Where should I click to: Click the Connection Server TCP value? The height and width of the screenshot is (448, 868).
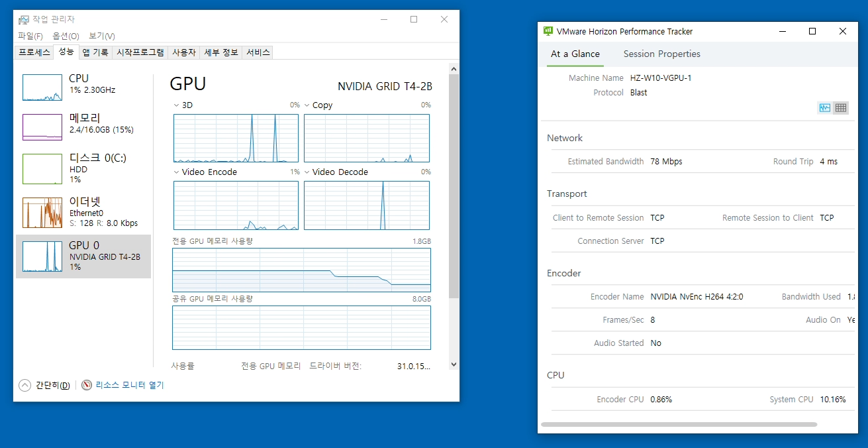[657, 241]
